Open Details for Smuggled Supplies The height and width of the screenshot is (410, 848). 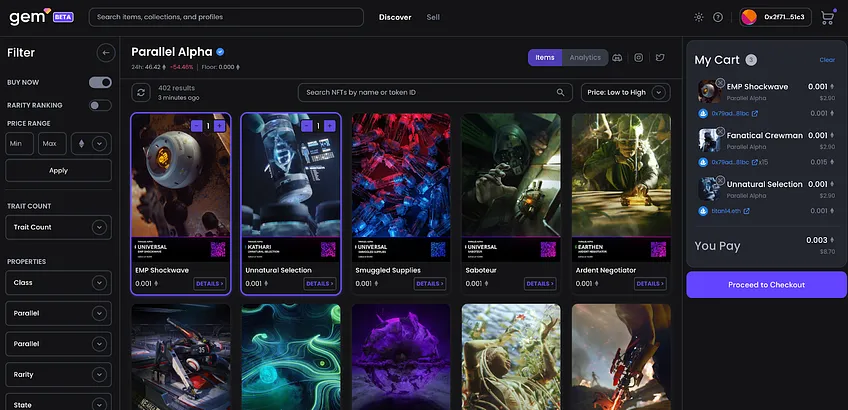tap(430, 283)
